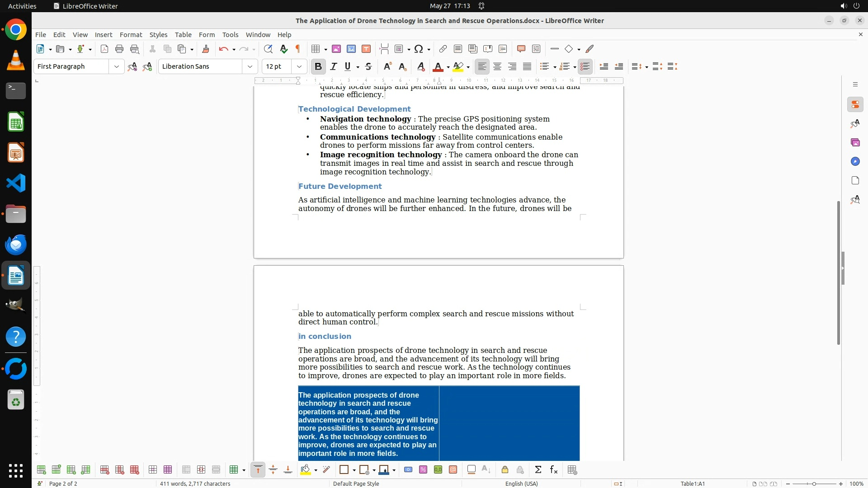Click the zoom slider in status bar
868x488 pixels.
[x=814, y=483]
